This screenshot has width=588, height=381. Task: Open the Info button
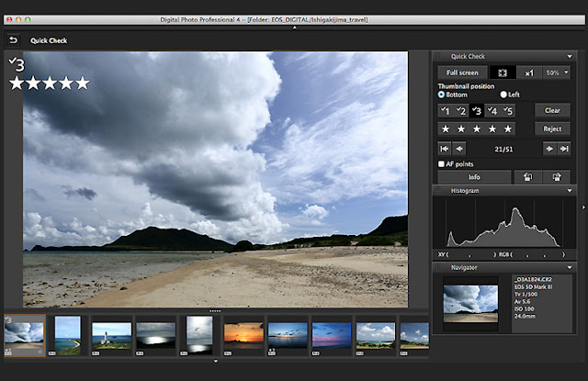[474, 177]
